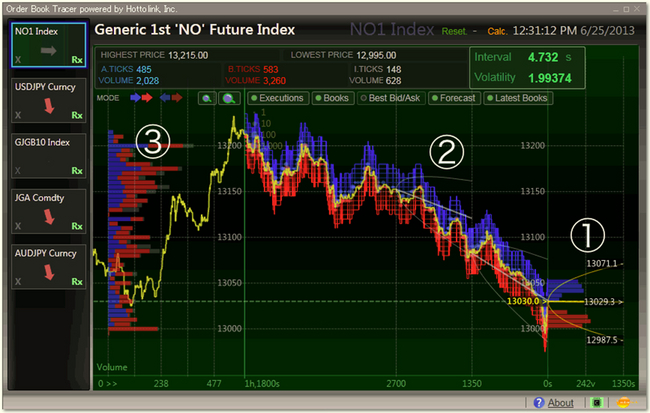
Task: Click the Rx icon on JGA Comdty panel
Action: pos(76,227)
